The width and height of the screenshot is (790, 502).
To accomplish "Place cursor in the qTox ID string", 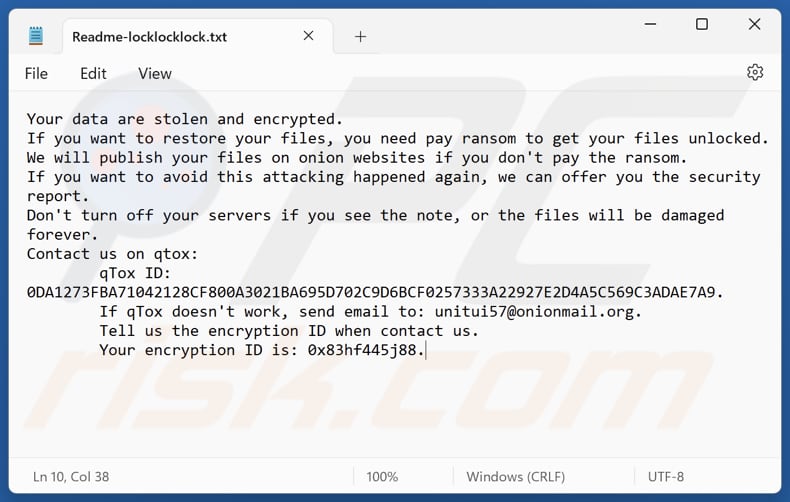I will pos(370,292).
